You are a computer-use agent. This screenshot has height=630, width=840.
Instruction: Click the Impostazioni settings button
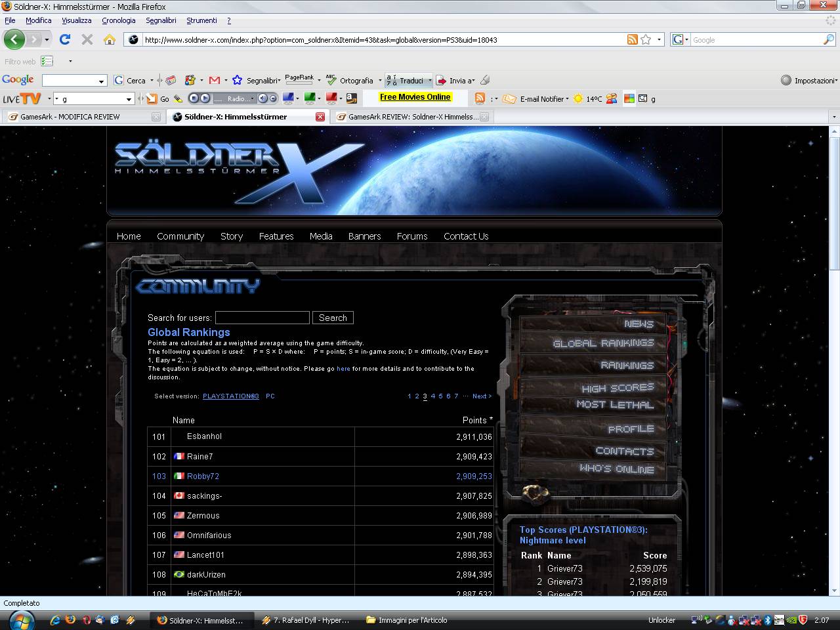(808, 80)
